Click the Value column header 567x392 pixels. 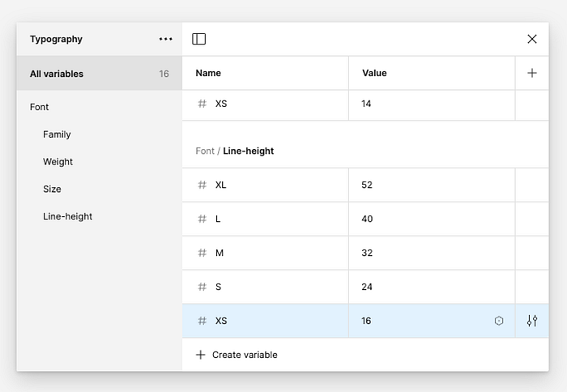click(x=374, y=73)
